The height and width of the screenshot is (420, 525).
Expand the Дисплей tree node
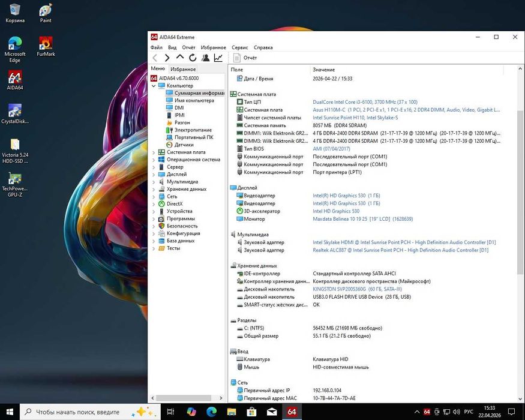[x=154, y=175]
